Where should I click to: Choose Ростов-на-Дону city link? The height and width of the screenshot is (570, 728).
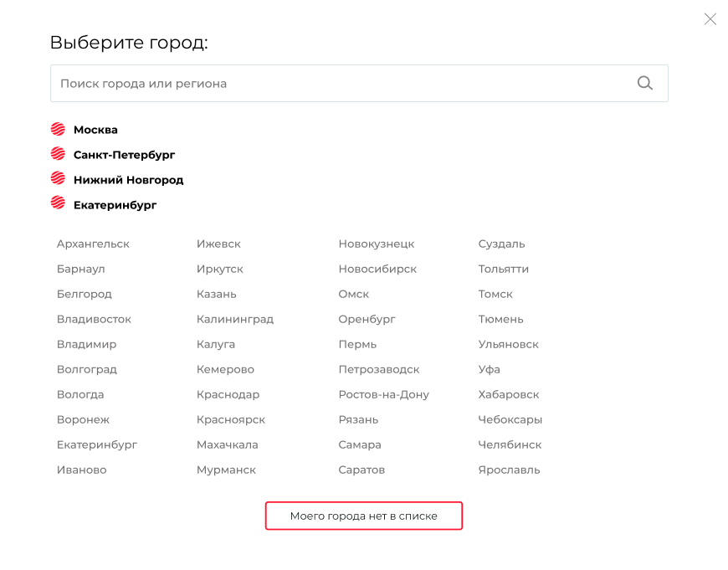pos(383,394)
